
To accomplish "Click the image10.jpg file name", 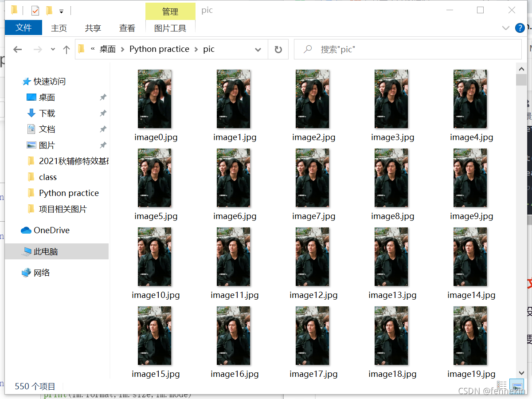I will 156,295.
